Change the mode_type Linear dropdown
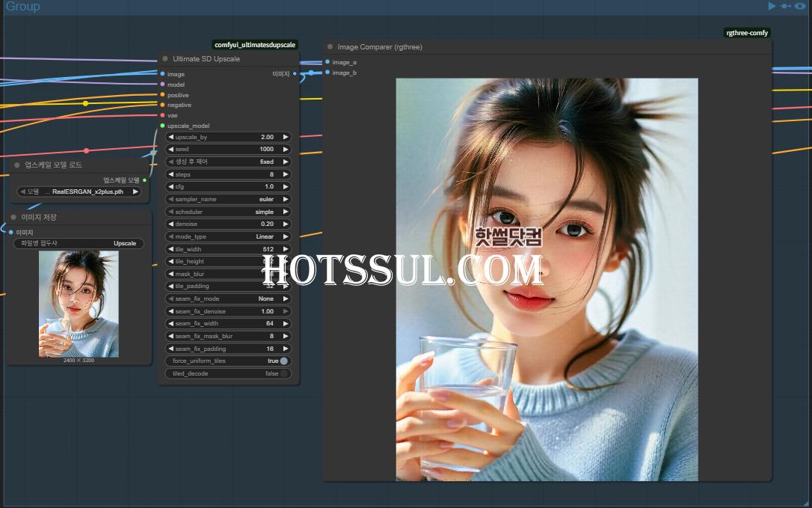 [x=228, y=236]
